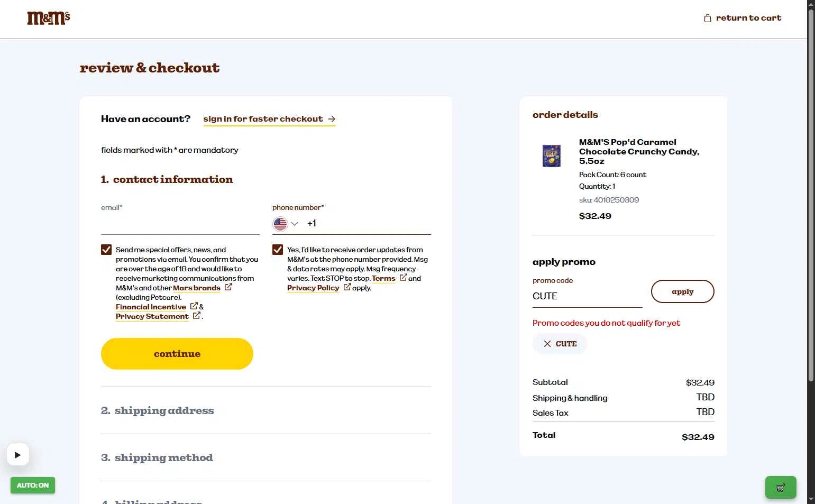Remove the CUTE promo code with X icon
The height and width of the screenshot is (504, 815).
click(547, 344)
